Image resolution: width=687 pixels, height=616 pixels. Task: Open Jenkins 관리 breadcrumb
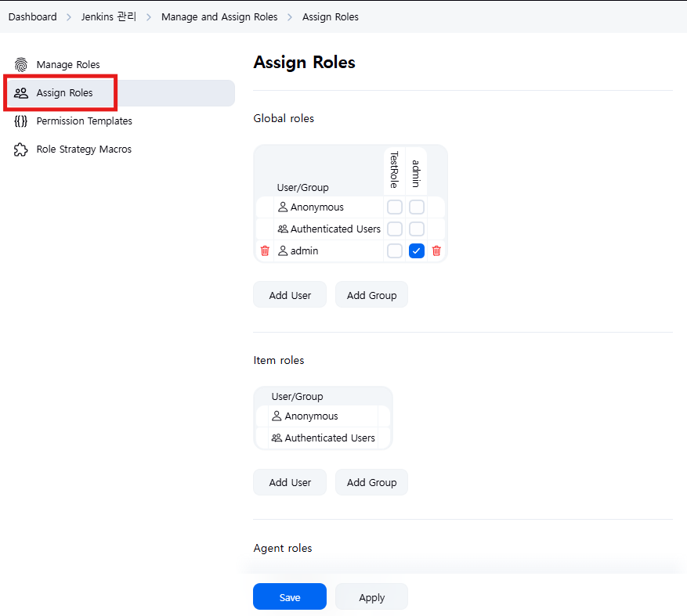click(x=109, y=16)
